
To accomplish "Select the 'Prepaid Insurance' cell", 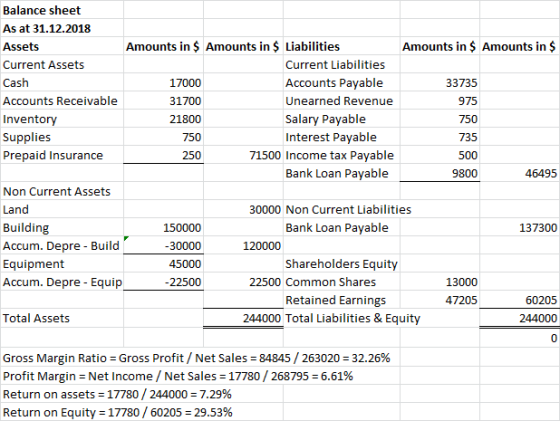I will pos(62,155).
